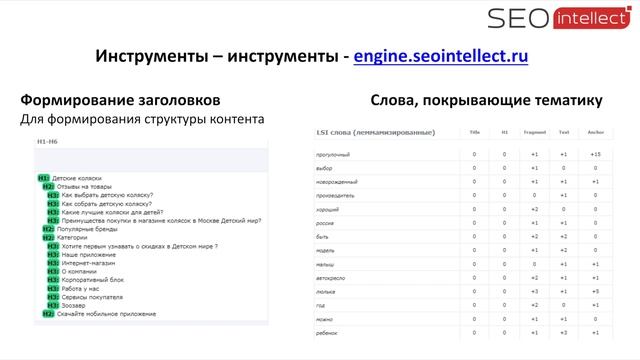Image resolution: width=640 pixels, height=360 pixels.
Task: Select heading 'Корпоративный блок'
Action: pyautogui.click(x=93, y=280)
